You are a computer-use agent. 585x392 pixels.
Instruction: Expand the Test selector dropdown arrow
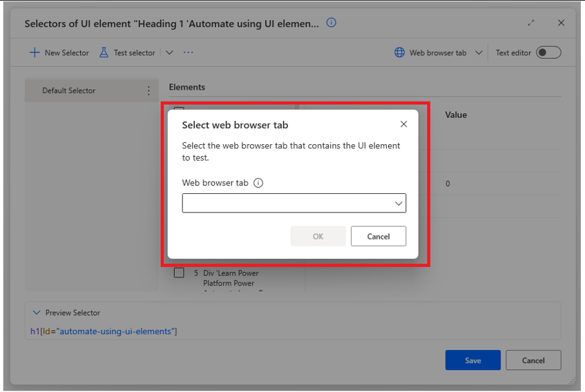pos(169,52)
